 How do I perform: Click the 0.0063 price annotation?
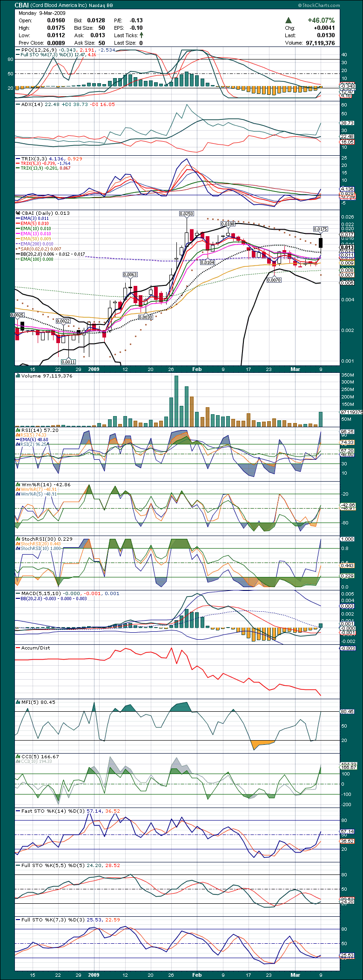[130, 274]
